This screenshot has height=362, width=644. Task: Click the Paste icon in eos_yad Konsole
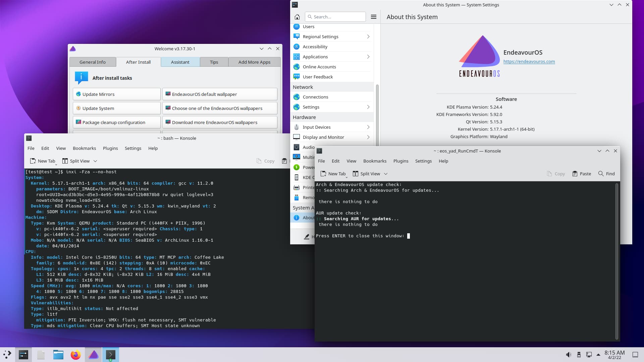pos(575,174)
